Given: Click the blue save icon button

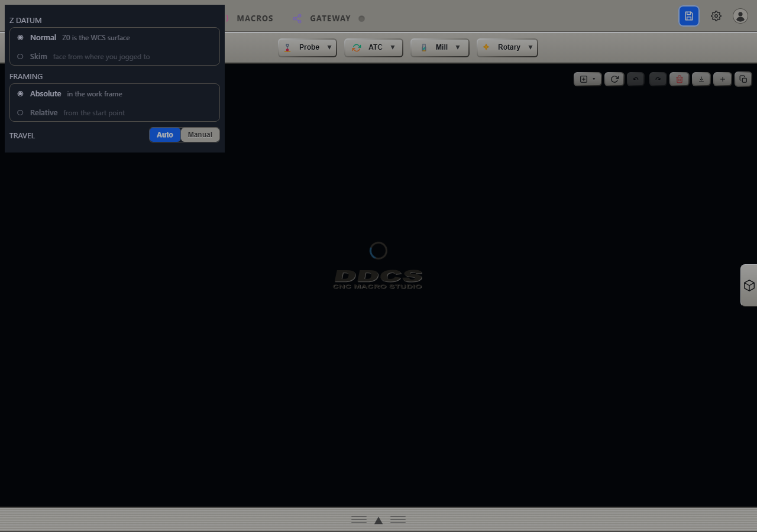Looking at the screenshot, I should point(689,16).
